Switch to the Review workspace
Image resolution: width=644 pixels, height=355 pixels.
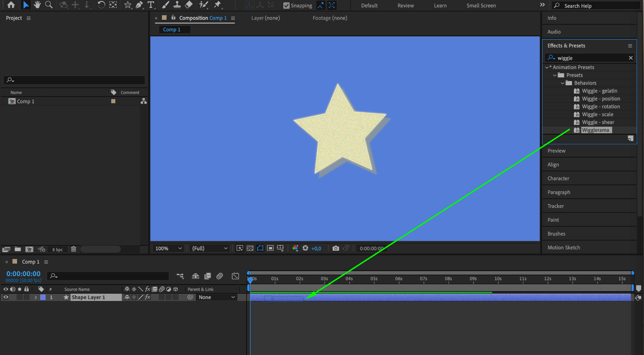(x=405, y=5)
